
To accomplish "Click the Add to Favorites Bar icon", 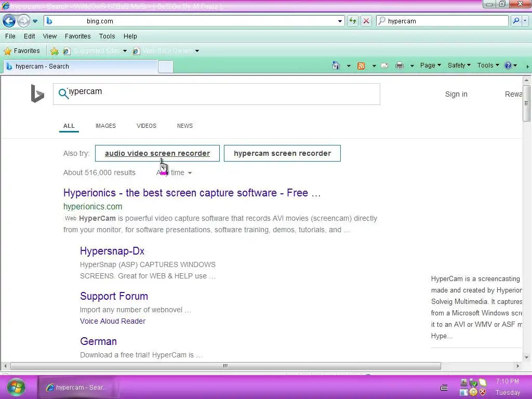I will pyautogui.click(x=54, y=51).
